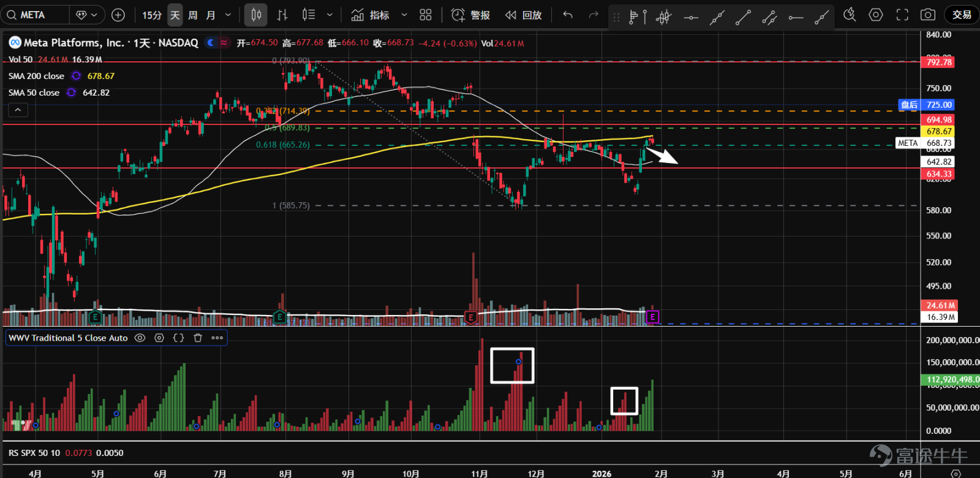Viewport: 980px width, 478px height.
Task: Open time axis settings gear icon
Action: pos(955,473)
